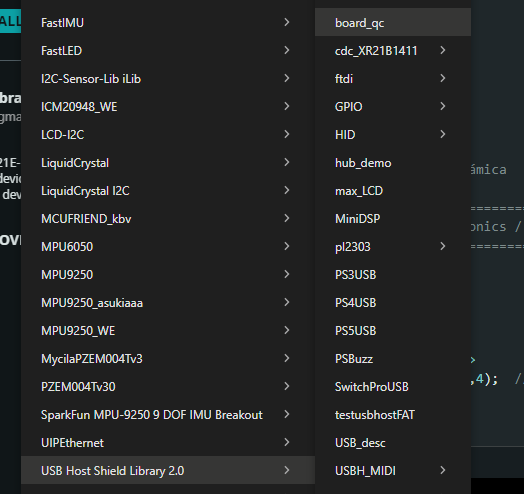
Task: Expand chevron beside USB Host Shield Library 2.0
Action: [286, 470]
